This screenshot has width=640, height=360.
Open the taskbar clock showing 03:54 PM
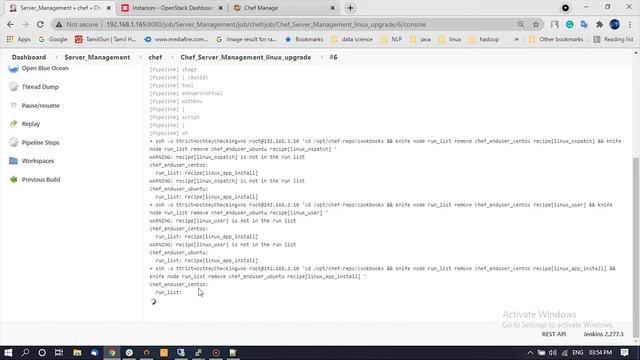pyautogui.click(x=600, y=353)
